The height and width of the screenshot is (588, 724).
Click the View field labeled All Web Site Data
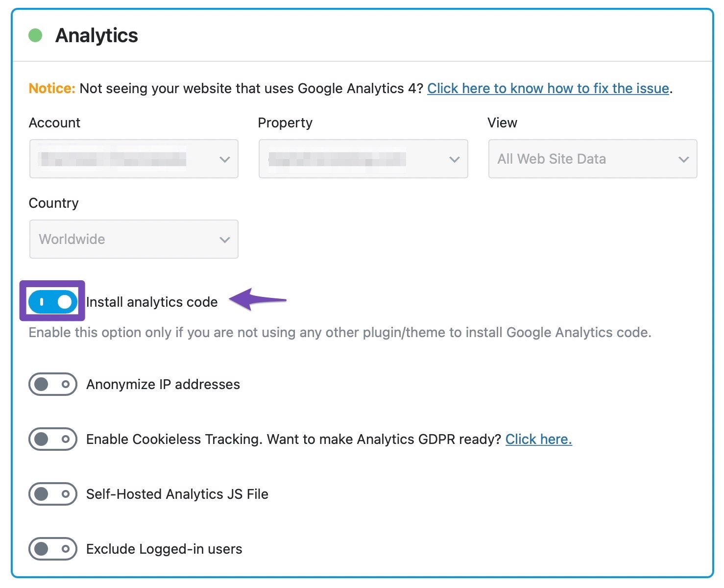(552, 159)
